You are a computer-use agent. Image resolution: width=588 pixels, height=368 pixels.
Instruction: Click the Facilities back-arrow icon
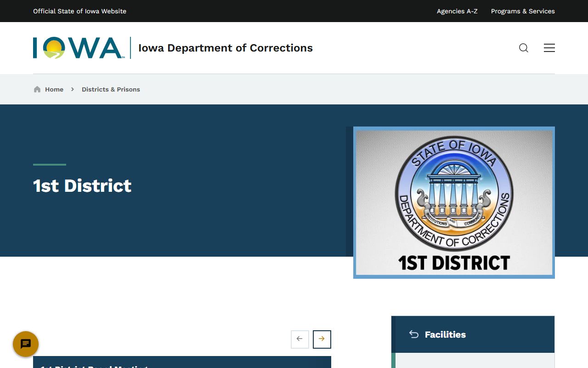(x=414, y=334)
